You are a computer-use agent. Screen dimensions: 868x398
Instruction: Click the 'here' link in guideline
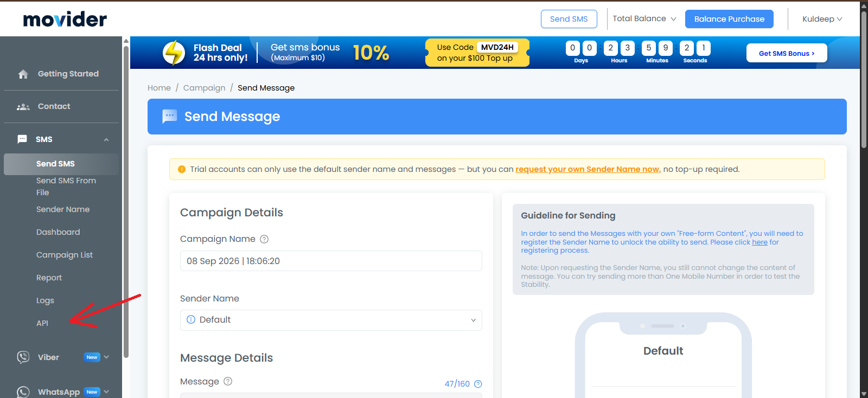[x=759, y=242]
